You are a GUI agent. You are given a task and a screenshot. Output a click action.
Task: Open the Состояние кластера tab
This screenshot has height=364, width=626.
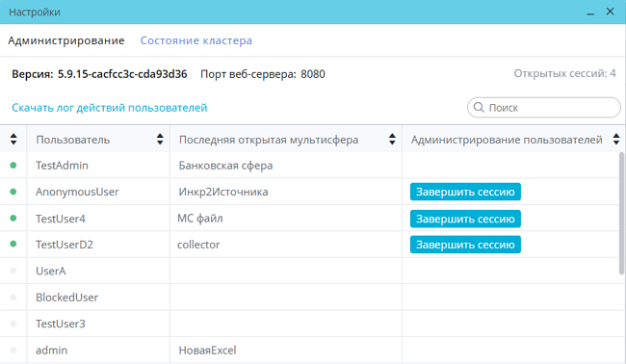[x=196, y=40]
